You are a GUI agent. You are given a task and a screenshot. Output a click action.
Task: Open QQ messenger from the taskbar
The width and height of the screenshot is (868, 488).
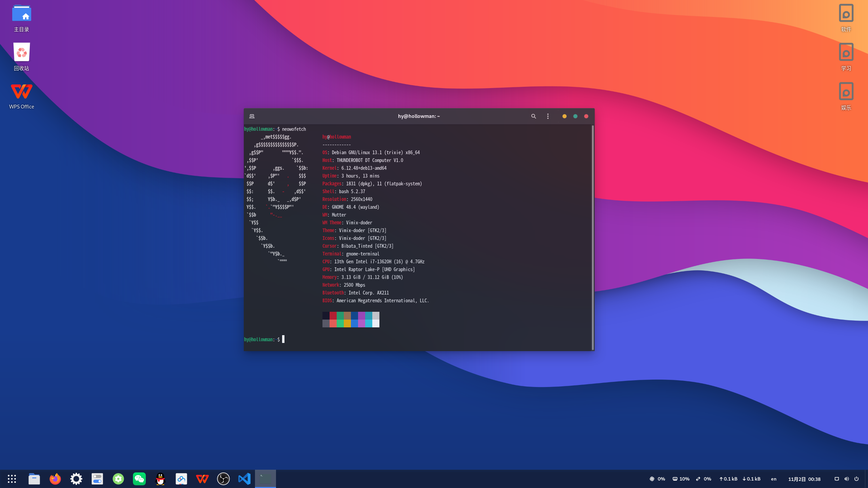(x=160, y=479)
